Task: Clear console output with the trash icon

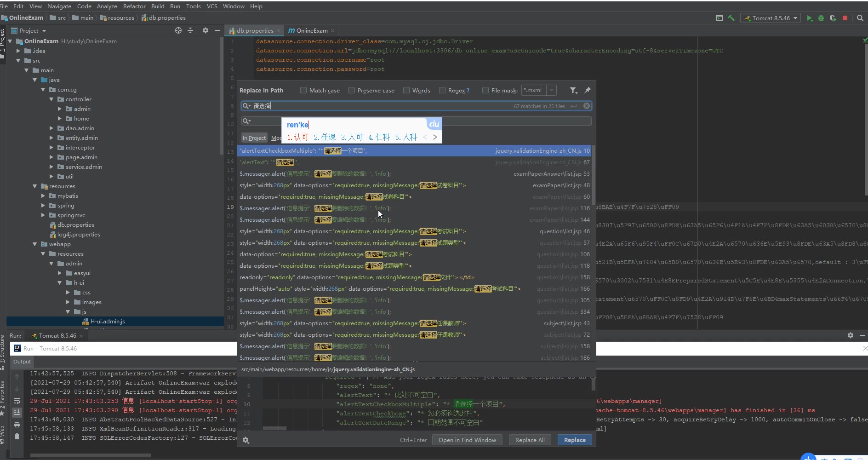Action: click(17, 436)
